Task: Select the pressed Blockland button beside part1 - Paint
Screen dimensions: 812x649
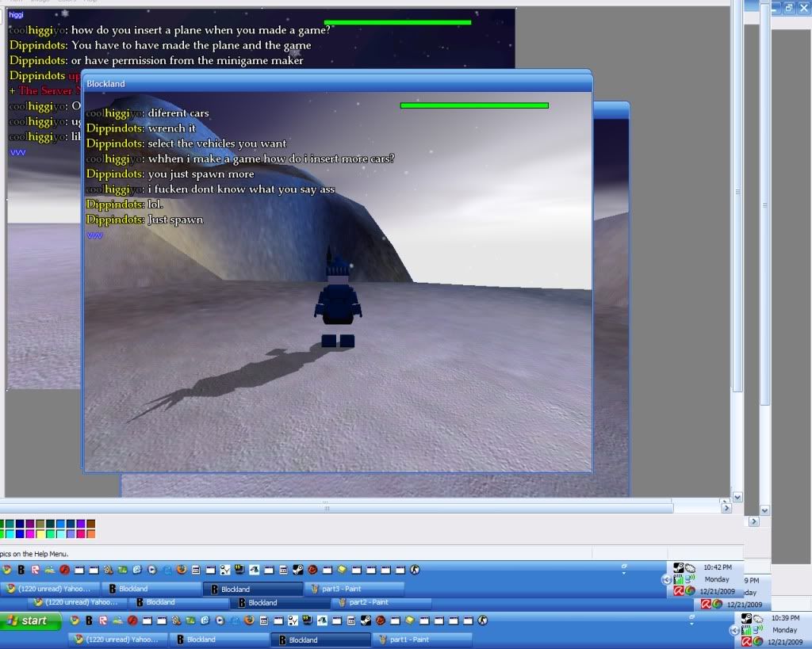Action: point(322,639)
